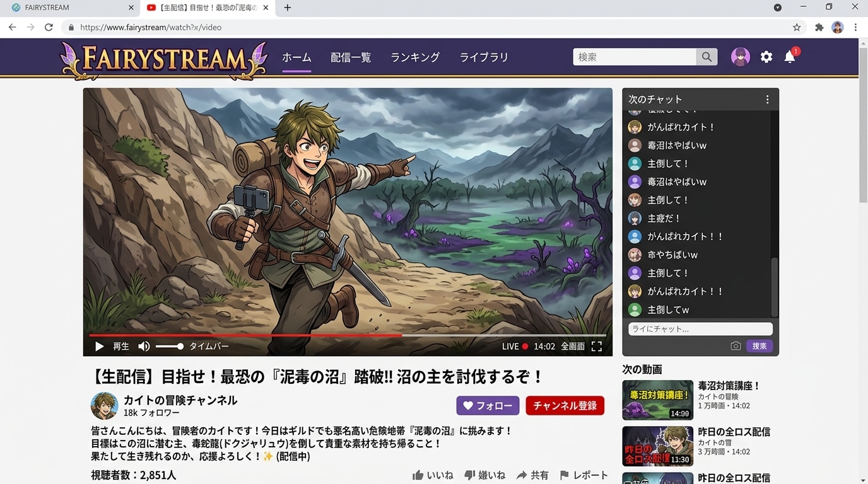Click the 次の動画 section heading
This screenshot has height=484, width=868.
pos(642,369)
